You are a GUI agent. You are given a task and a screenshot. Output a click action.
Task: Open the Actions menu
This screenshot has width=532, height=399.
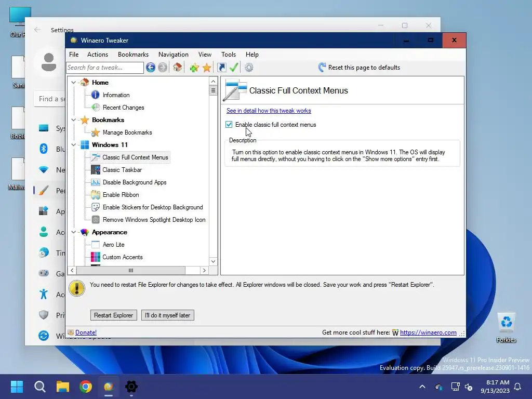point(98,54)
